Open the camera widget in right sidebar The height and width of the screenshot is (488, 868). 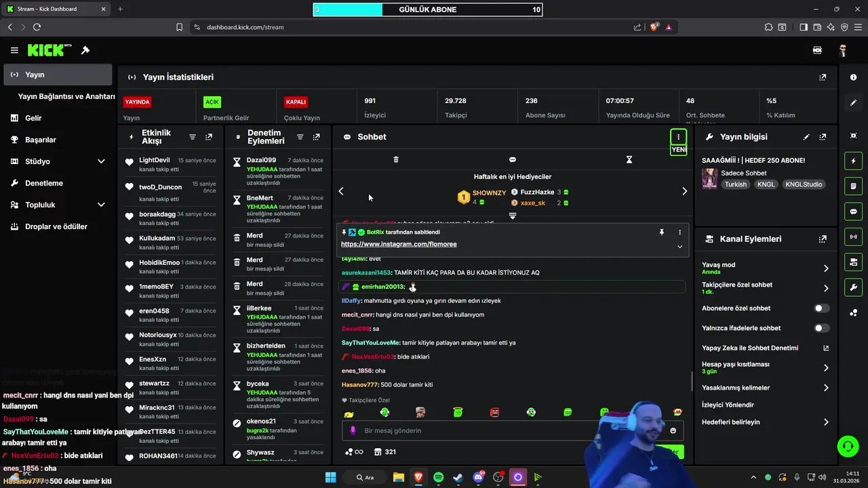(x=853, y=262)
